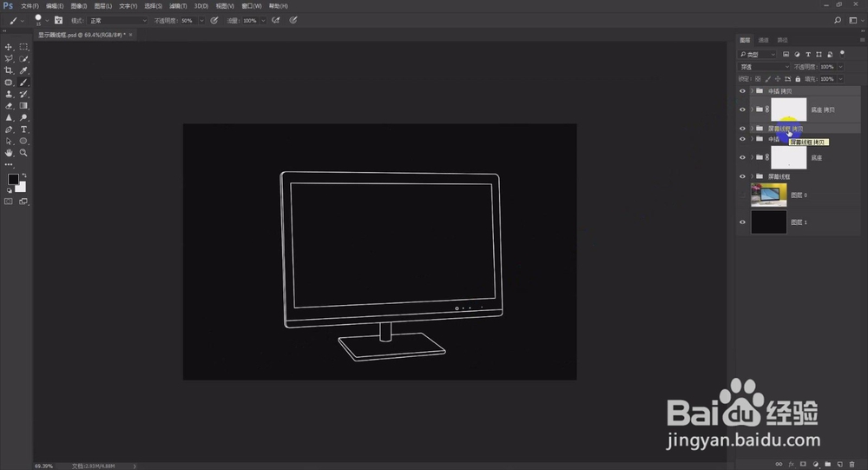Select the History Brush tool

23,94
